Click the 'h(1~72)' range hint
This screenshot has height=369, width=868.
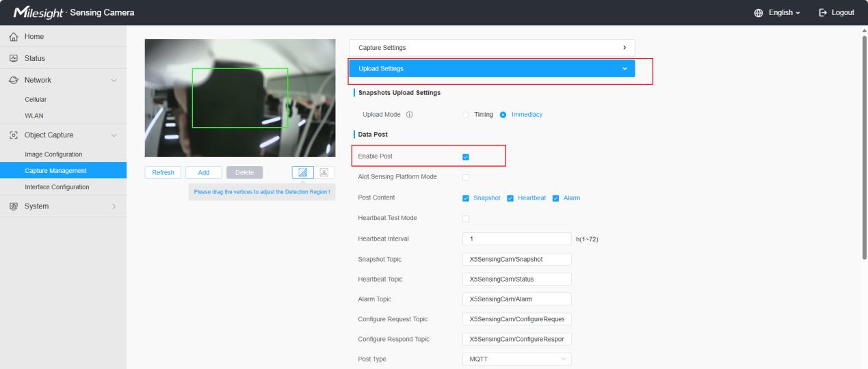tap(588, 239)
